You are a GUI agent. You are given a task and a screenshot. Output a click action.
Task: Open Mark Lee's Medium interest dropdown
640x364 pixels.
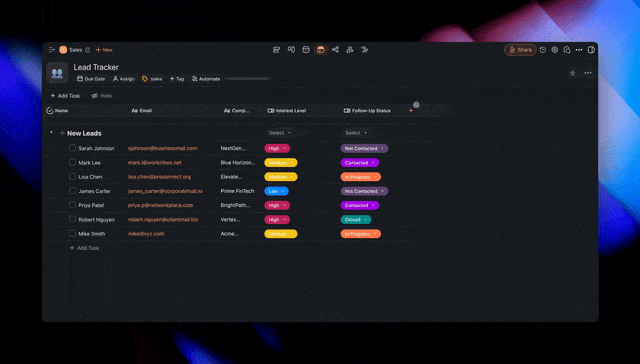281,163
